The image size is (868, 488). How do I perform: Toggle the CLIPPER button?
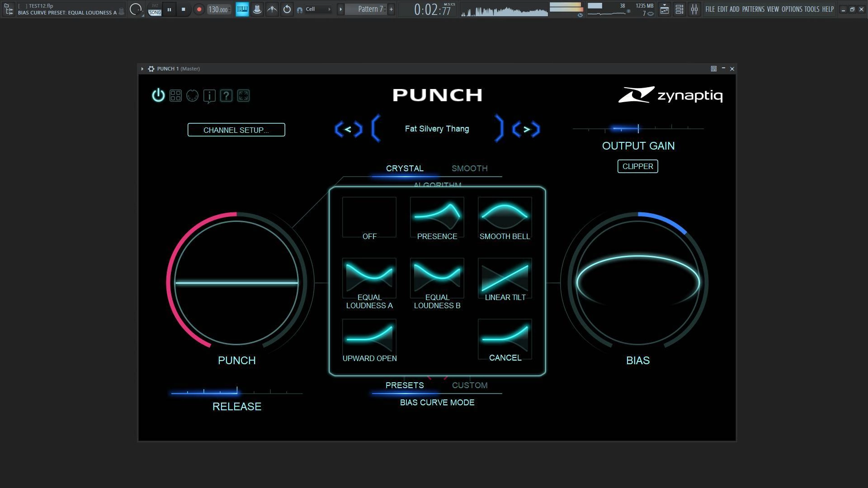click(637, 166)
